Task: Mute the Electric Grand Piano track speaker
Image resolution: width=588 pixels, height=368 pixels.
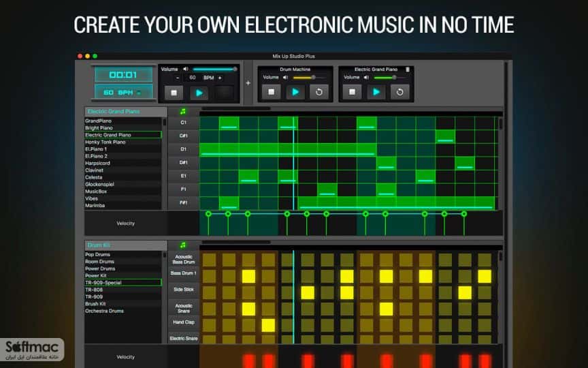Action: (x=366, y=78)
